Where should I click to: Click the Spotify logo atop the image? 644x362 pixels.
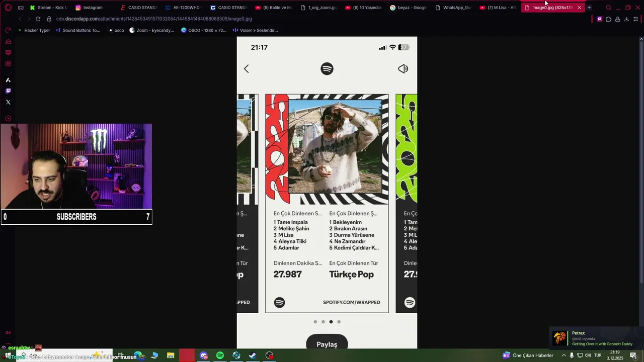coord(327,69)
